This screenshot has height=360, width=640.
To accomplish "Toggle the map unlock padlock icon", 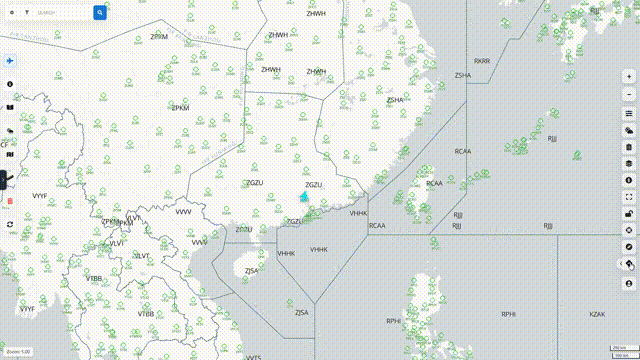I will 629,213.
